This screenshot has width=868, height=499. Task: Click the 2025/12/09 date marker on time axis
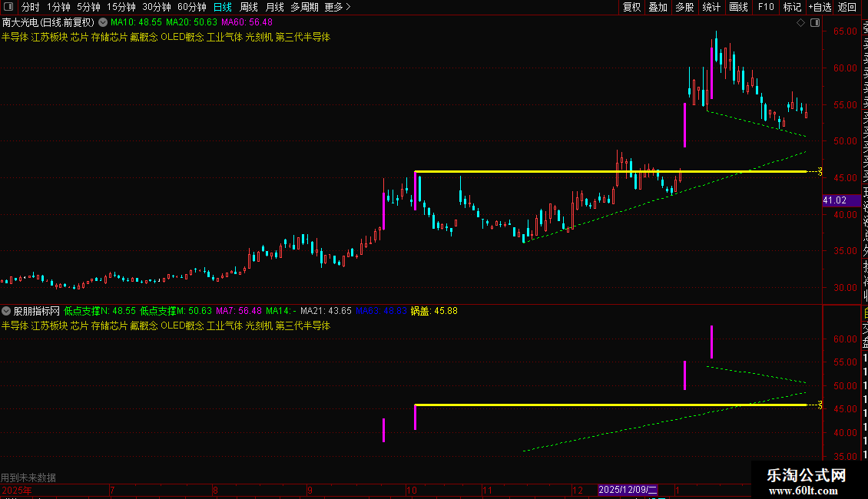click(x=628, y=490)
